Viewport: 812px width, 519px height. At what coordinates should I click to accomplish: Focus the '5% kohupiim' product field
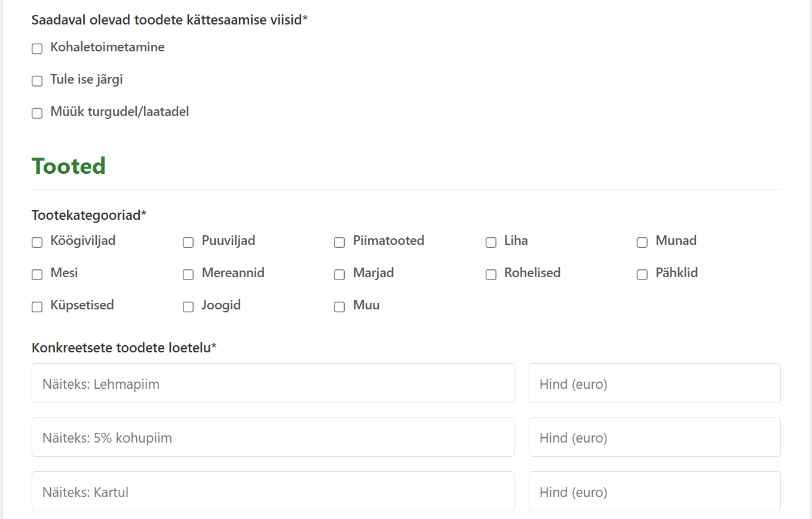tap(273, 437)
